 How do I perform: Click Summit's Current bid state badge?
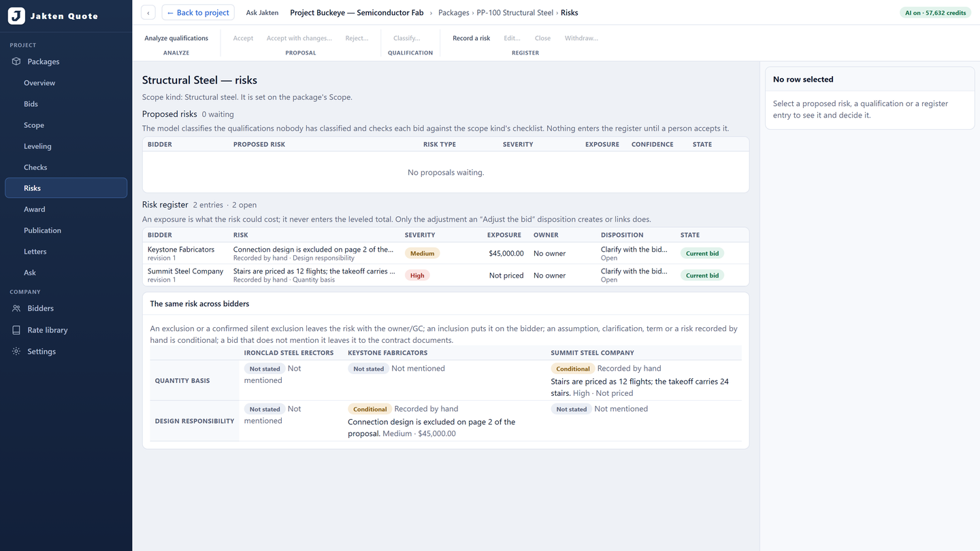click(702, 275)
